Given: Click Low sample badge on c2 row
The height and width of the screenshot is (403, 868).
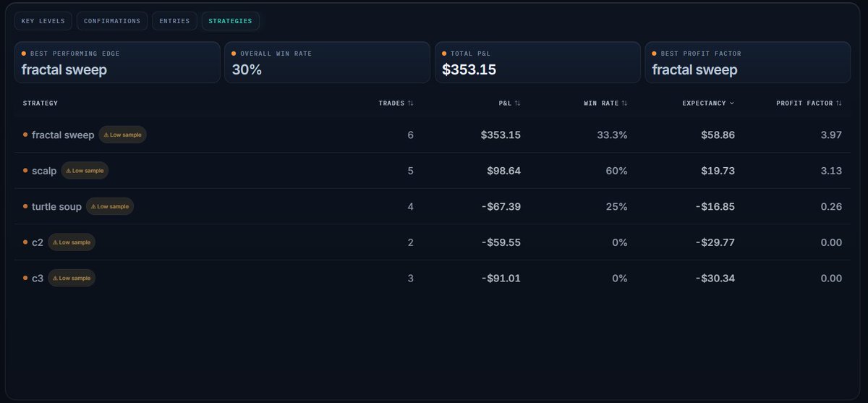Looking at the screenshot, I should coord(72,242).
